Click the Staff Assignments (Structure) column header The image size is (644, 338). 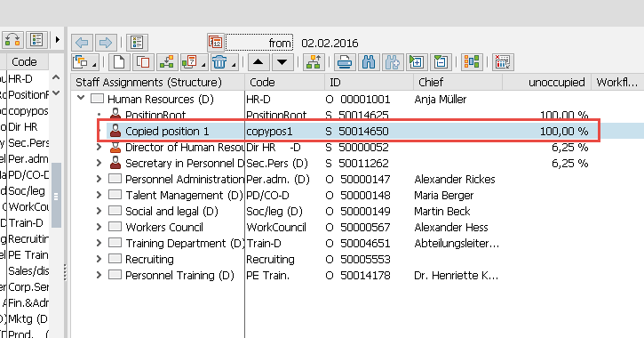[x=158, y=82]
